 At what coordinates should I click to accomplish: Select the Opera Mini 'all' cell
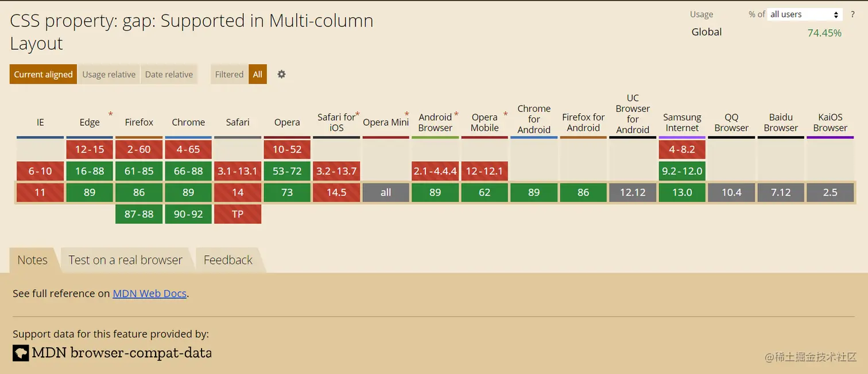click(386, 193)
